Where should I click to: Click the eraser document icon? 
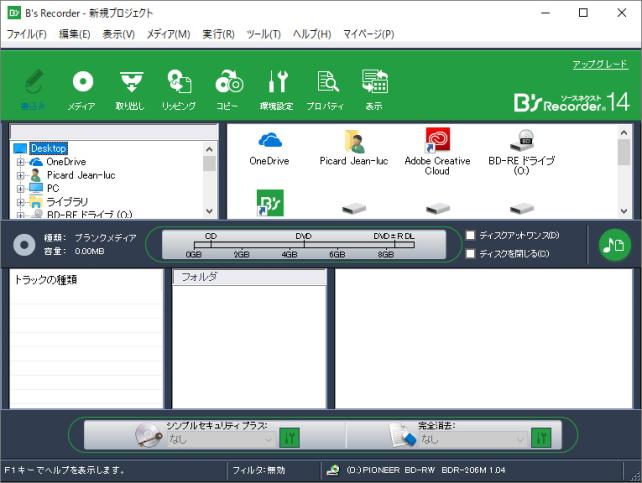(x=402, y=436)
